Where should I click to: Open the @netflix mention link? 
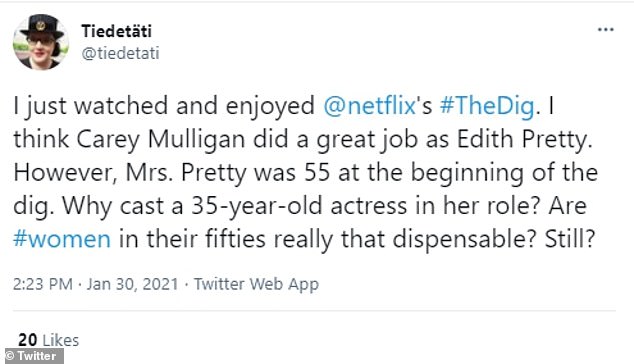370,106
